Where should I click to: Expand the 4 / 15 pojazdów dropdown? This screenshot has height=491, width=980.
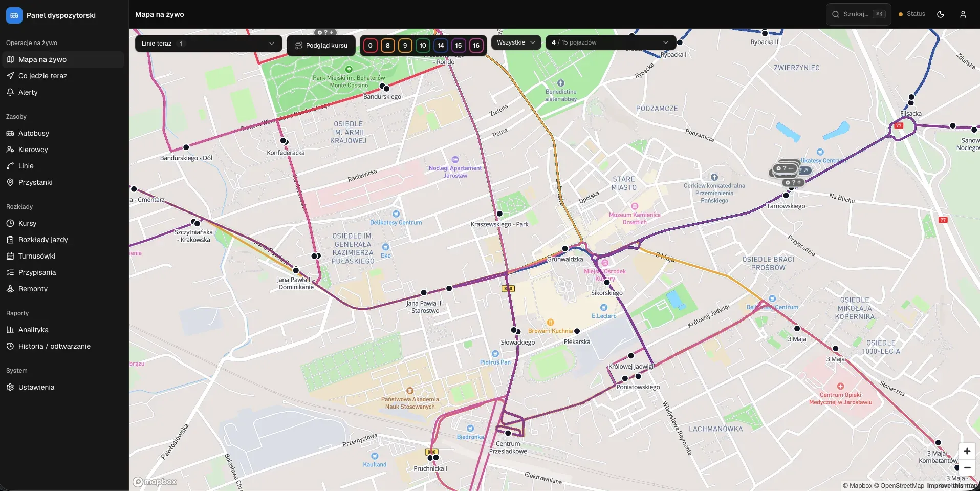(x=611, y=42)
